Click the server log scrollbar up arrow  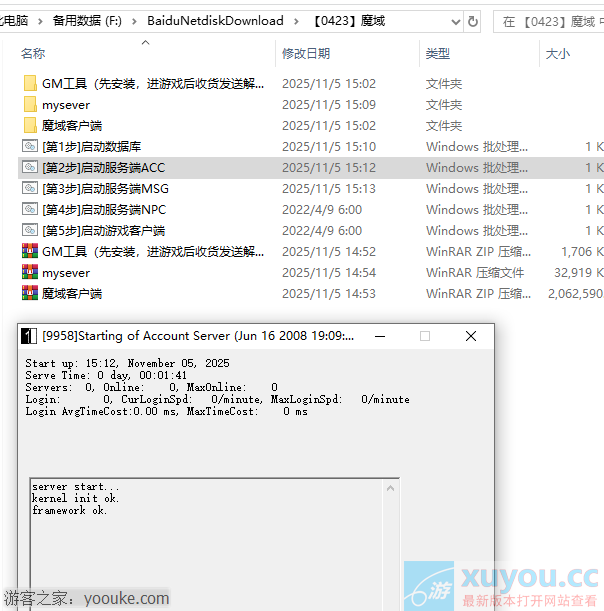coord(390,488)
